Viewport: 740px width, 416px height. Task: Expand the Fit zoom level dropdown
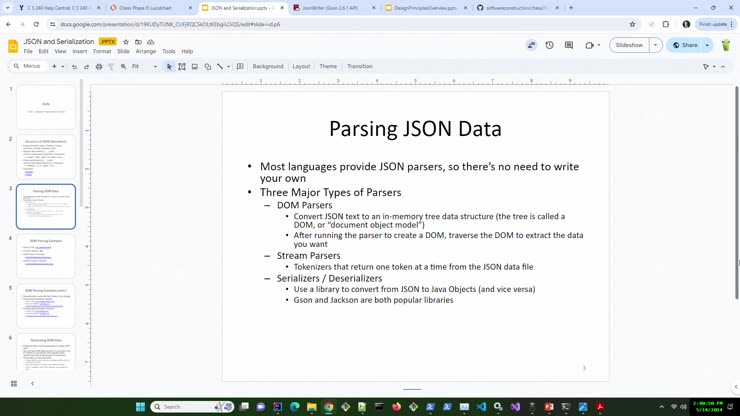(155, 67)
